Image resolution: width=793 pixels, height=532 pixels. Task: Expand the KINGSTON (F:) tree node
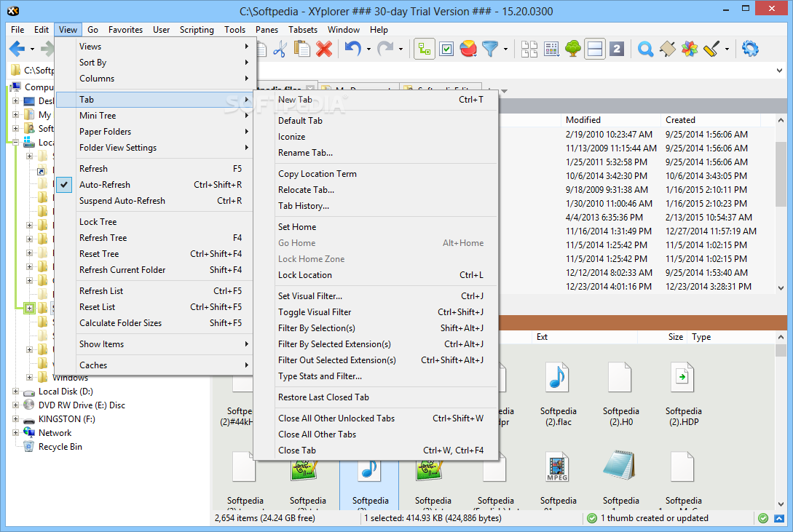click(16, 419)
